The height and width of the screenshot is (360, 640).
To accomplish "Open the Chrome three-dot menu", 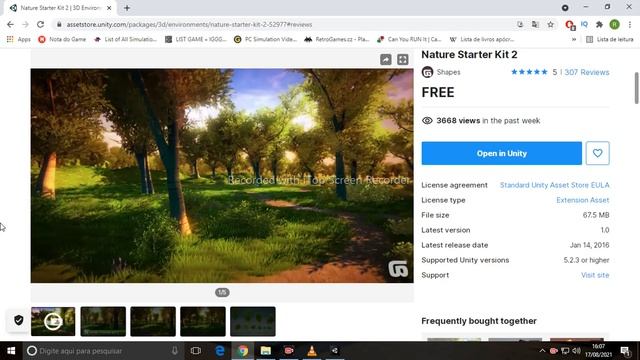I will click(630, 24).
